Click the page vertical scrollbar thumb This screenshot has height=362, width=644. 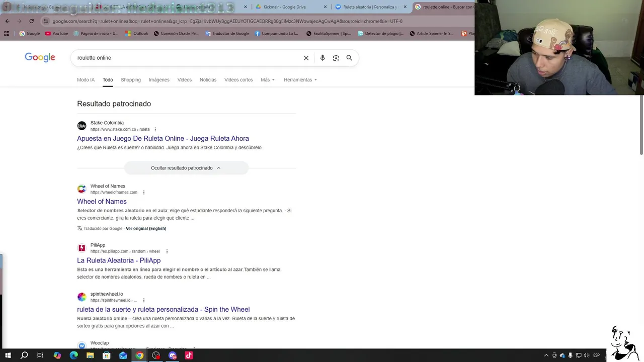(x=641, y=125)
